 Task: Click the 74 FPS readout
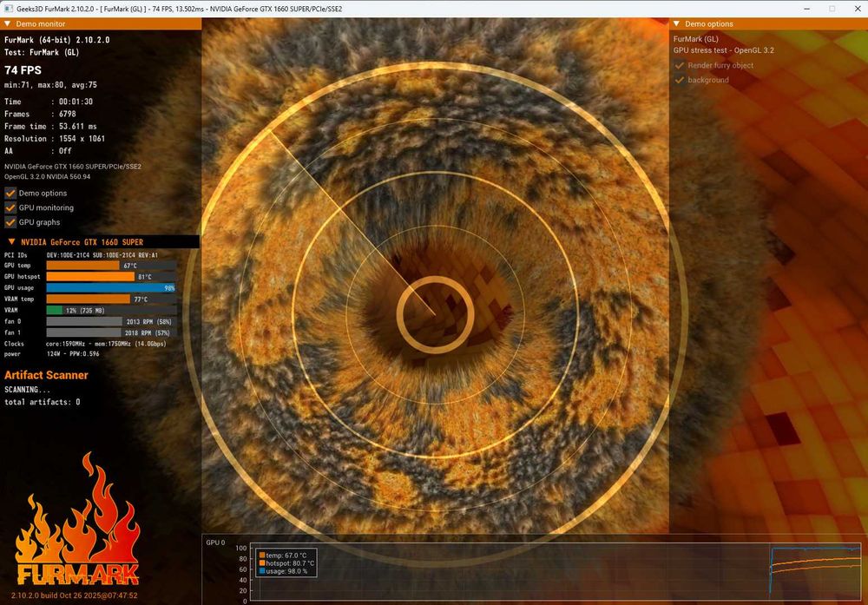click(x=23, y=70)
